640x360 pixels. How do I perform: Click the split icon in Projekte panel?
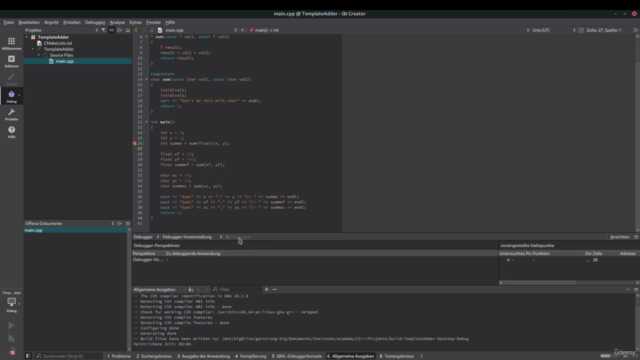pyautogui.click(x=120, y=30)
